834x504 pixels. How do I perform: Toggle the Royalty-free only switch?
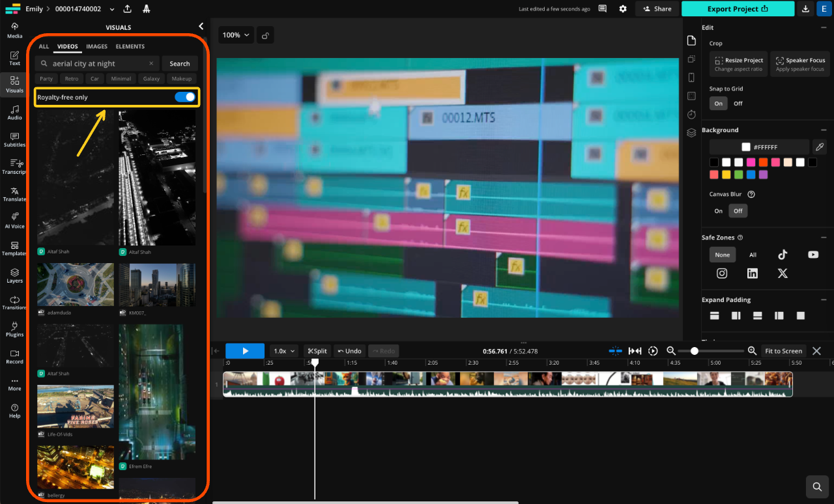click(185, 97)
